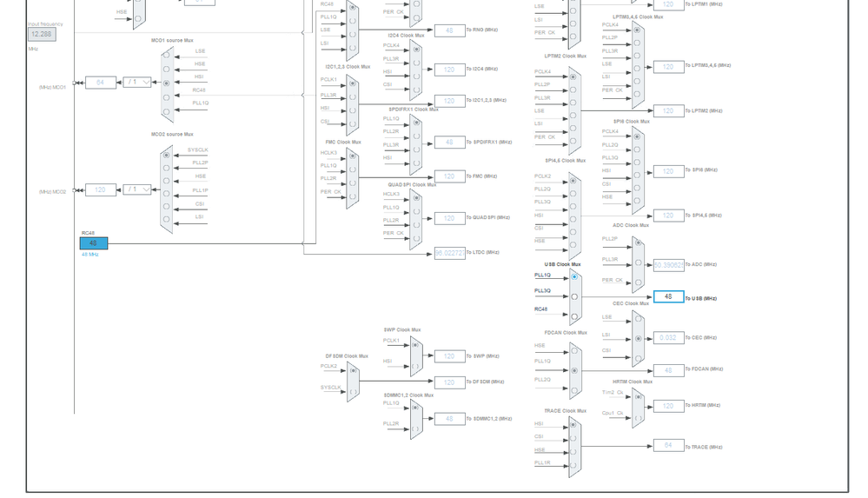Select PLL3R in LPTIM3,4,5 Clock Mux
The height and width of the screenshot is (498, 868).
tap(637, 56)
